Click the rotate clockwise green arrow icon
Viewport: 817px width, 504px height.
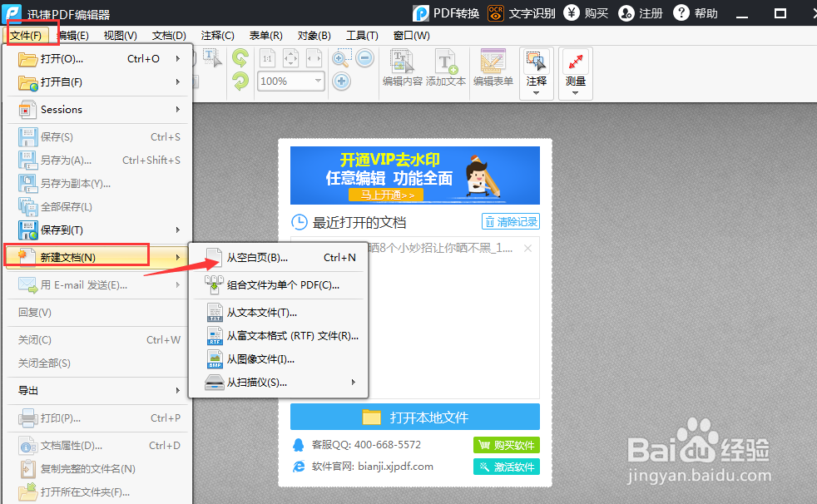pos(240,82)
